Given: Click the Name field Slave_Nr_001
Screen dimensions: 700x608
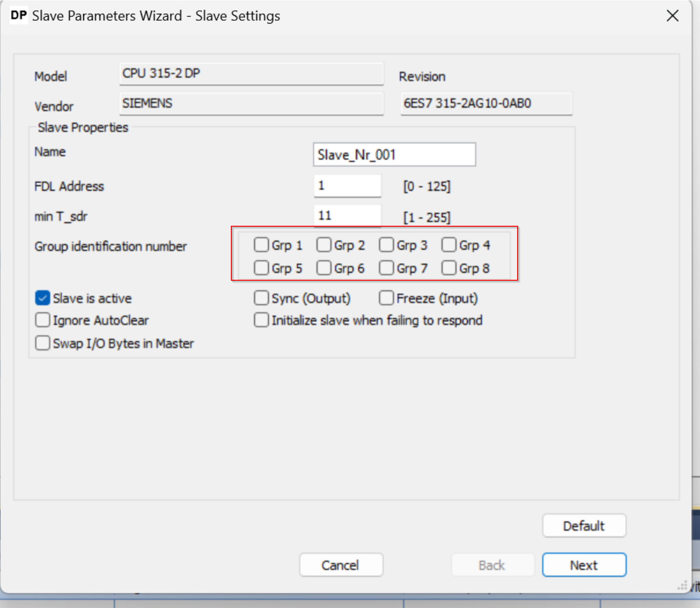Looking at the screenshot, I should click(394, 155).
